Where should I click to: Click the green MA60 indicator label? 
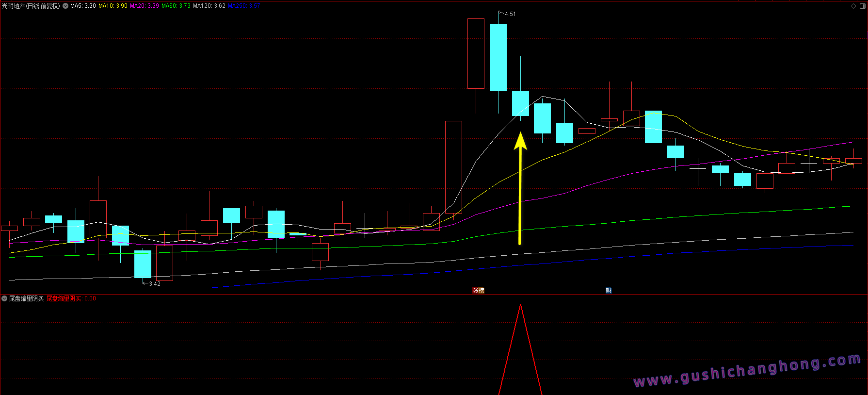pyautogui.click(x=176, y=6)
